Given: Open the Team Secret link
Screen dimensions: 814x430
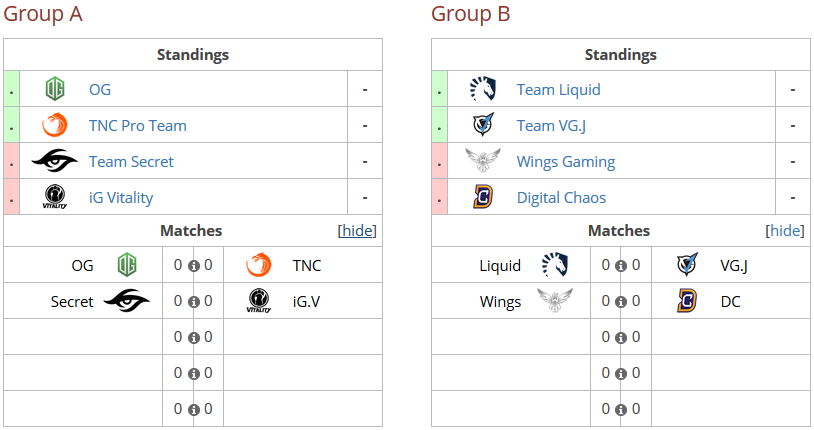Looking at the screenshot, I should (x=131, y=162).
